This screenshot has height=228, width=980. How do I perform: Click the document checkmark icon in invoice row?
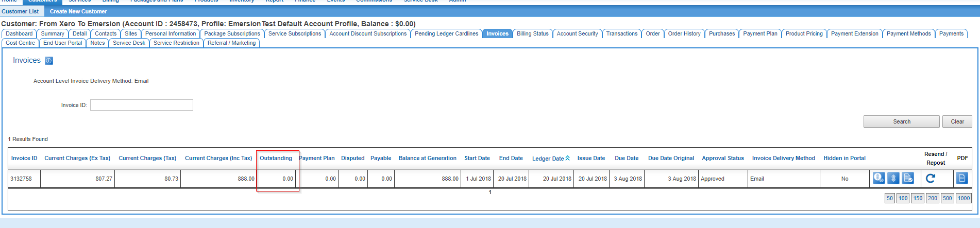(x=908, y=178)
